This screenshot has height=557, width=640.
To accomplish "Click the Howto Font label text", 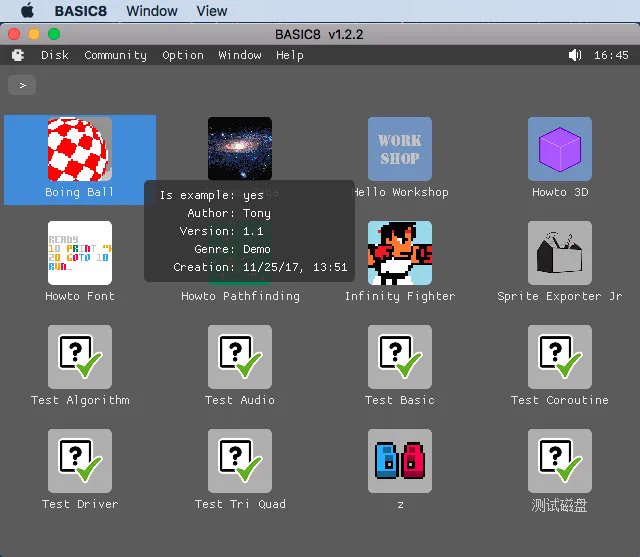I will click(80, 296).
